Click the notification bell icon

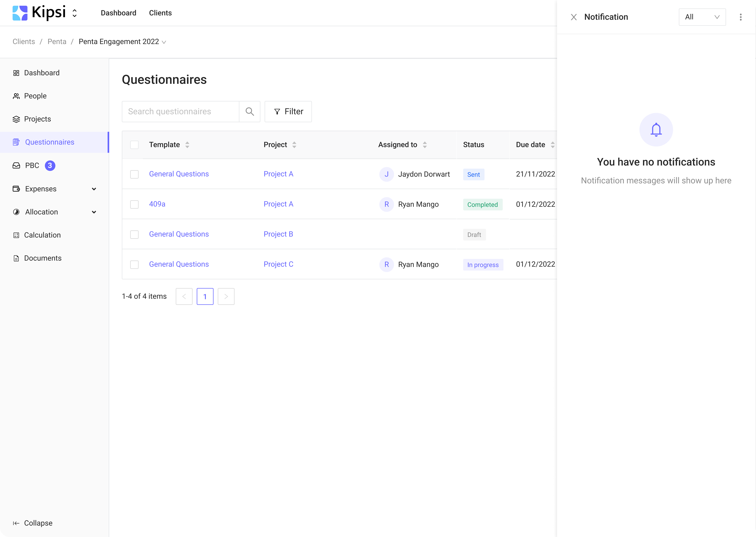656,130
